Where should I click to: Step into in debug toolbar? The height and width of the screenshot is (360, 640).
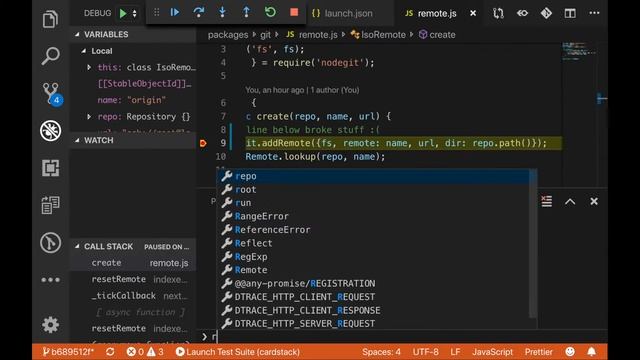[222, 13]
